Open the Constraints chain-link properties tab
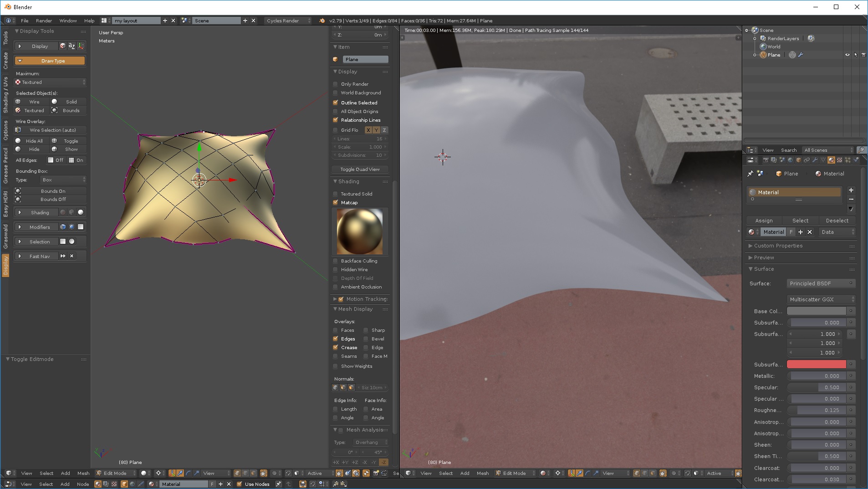The height and width of the screenshot is (489, 868). [807, 160]
